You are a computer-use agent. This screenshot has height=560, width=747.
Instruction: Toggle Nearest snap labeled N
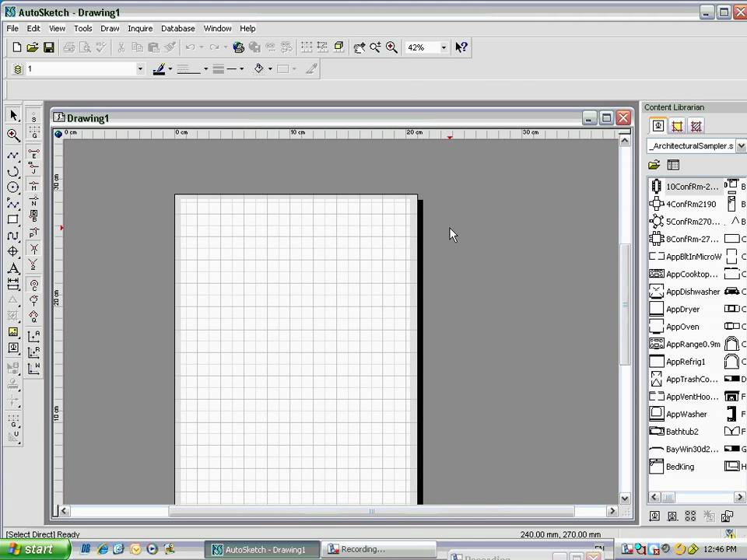coord(33,201)
